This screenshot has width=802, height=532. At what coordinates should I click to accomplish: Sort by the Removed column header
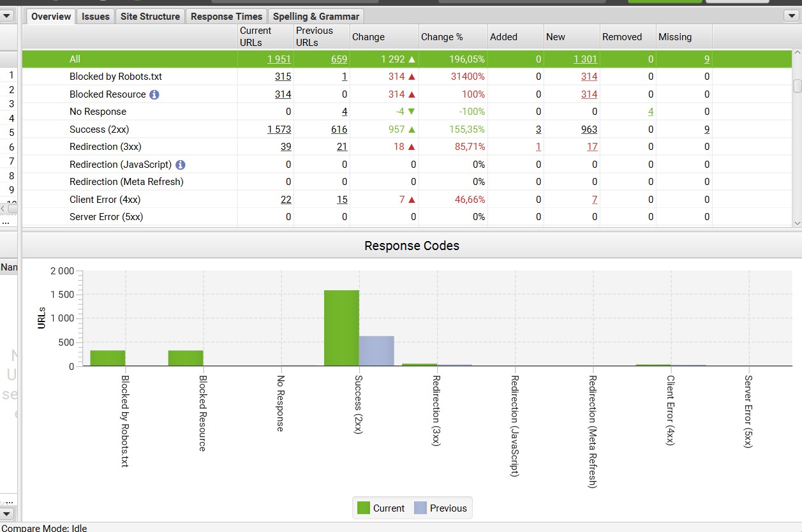[628, 36]
